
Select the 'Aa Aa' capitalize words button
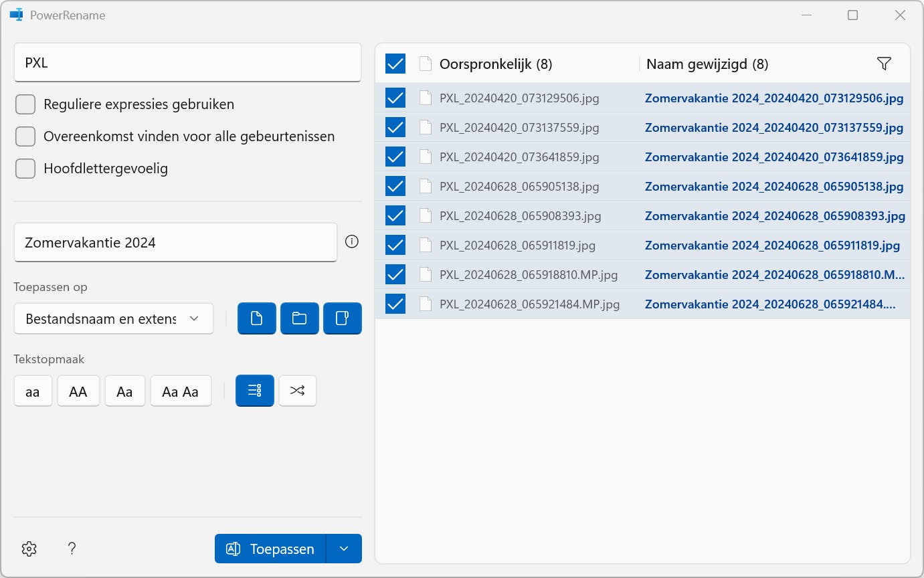[181, 391]
